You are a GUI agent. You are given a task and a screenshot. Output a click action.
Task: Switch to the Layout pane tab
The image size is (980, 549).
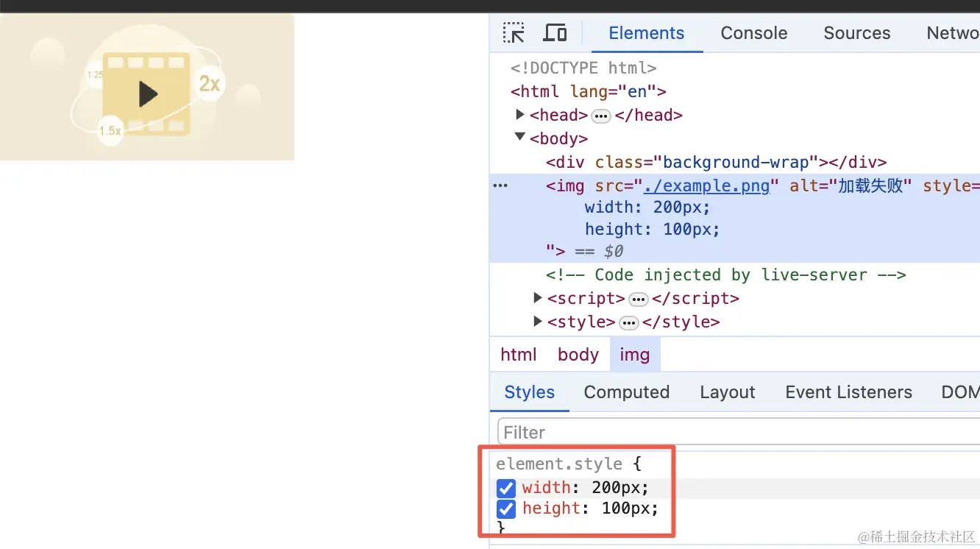tap(728, 392)
